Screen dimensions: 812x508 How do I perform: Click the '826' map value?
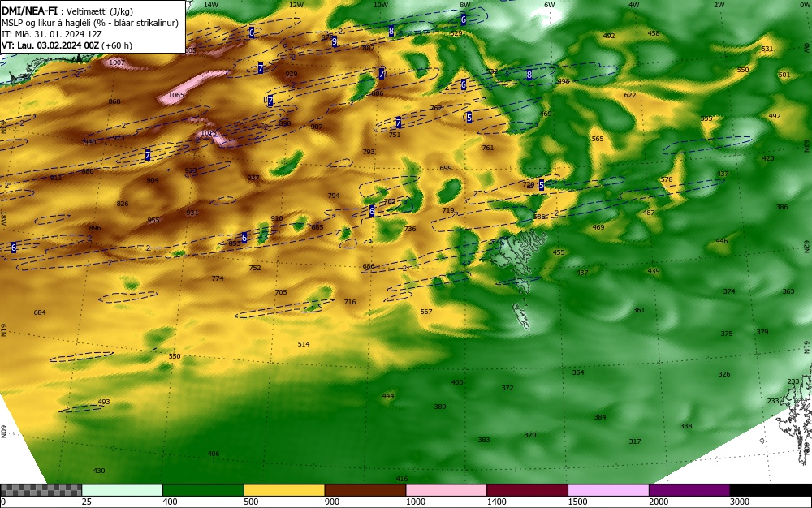point(123,204)
